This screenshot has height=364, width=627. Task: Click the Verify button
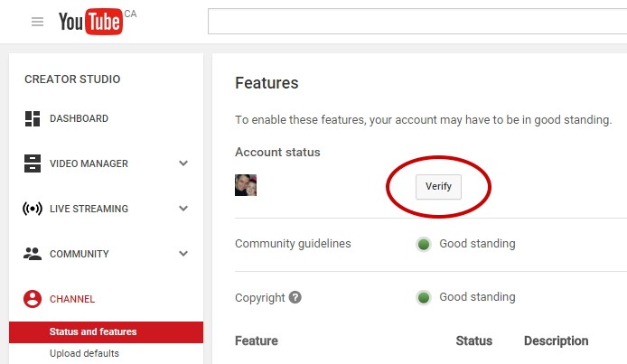pyautogui.click(x=438, y=187)
